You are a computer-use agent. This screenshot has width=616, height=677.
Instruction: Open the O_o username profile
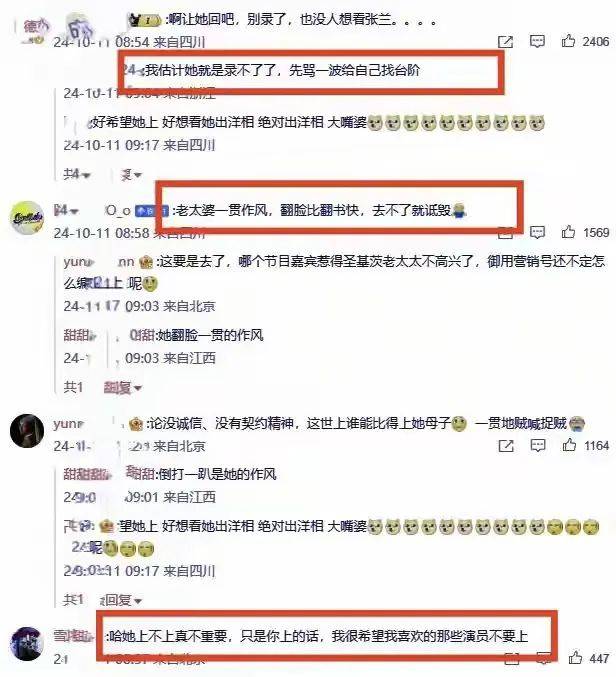[118, 210]
